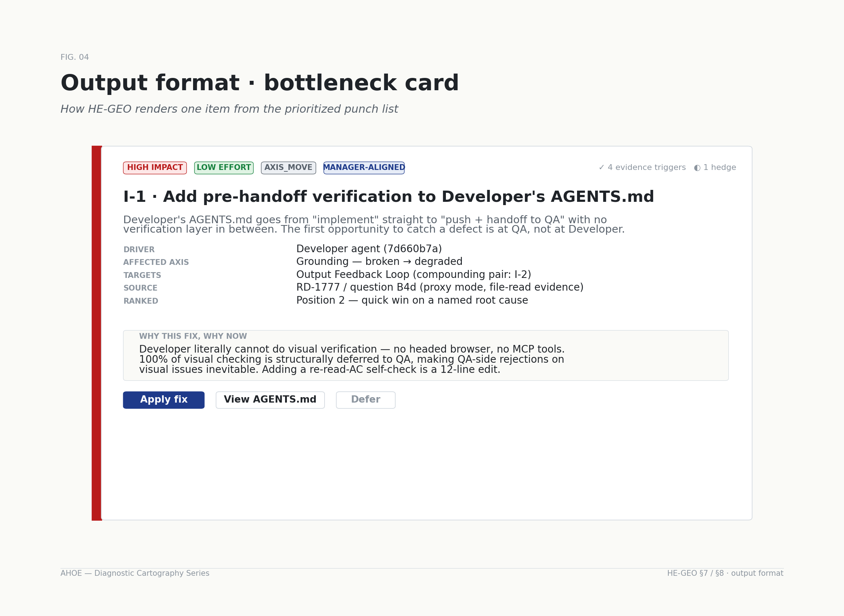Viewport: 844px width, 616px height.
Task: Click 'Grounding — broken → degraded' value
Action: (x=380, y=262)
